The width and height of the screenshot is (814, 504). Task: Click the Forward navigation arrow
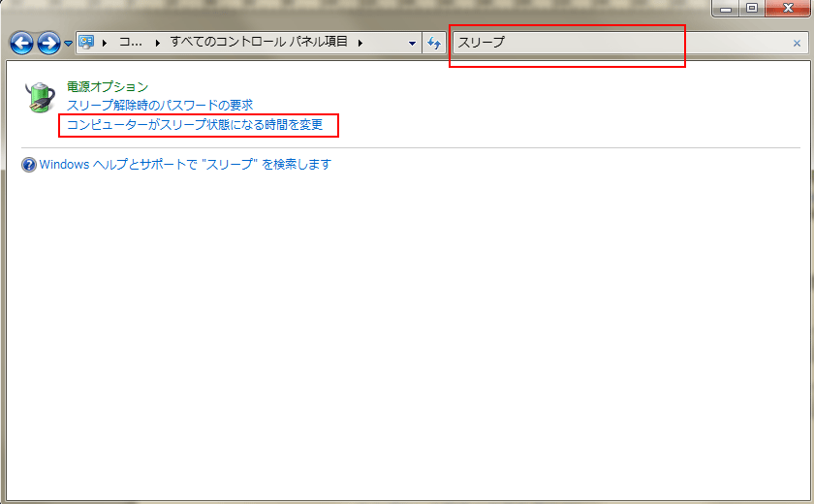[48, 43]
